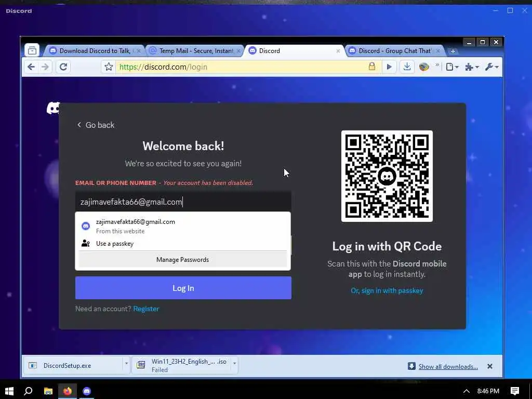Minimize the outer Discord window
This screenshot has height=399, width=532.
pyautogui.click(x=496, y=10)
